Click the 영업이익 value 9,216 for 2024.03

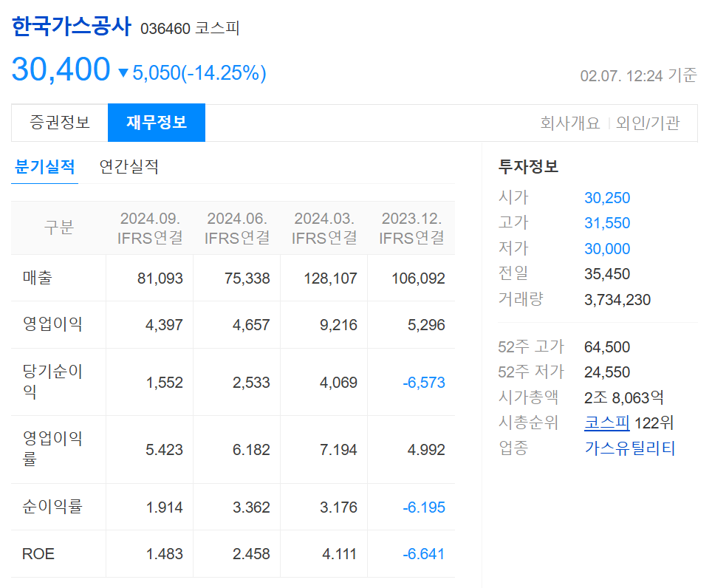point(338,324)
